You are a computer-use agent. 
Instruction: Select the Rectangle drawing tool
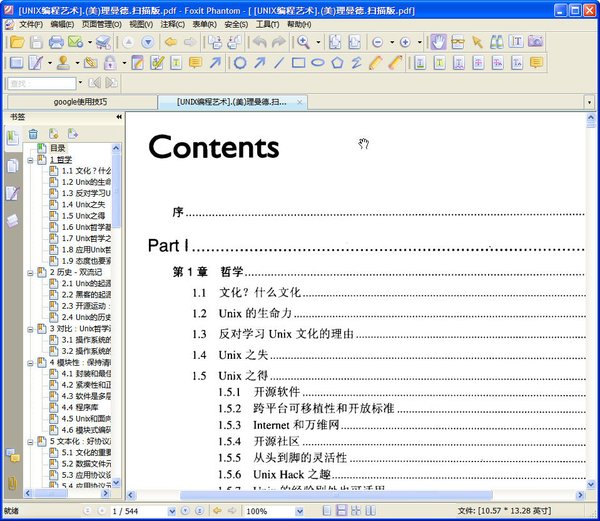click(298, 63)
